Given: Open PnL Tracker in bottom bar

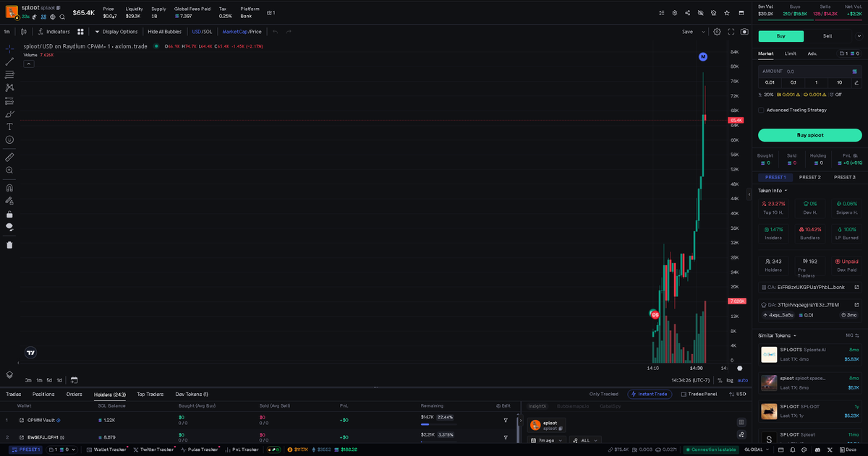Looking at the screenshot, I should [x=241, y=449].
